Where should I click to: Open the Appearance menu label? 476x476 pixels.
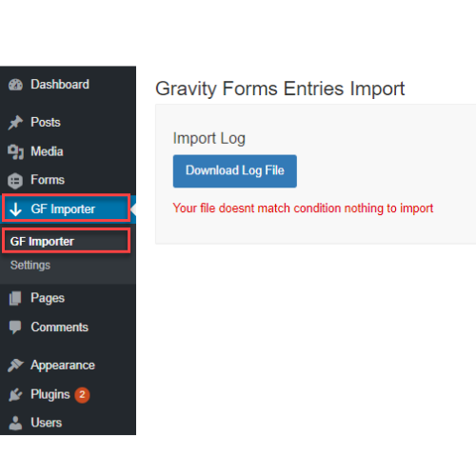tap(63, 366)
